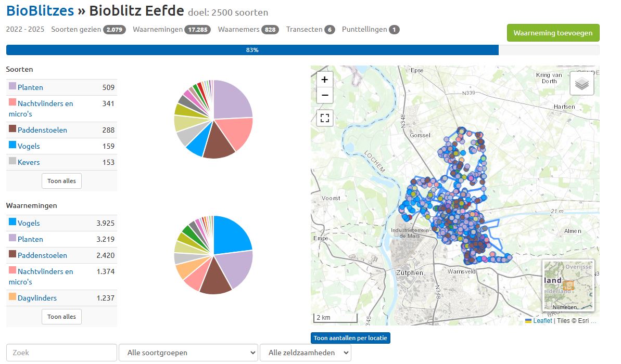The height and width of the screenshot is (364, 621).
Task: Select Dagvlinders in the Waarnemingen list
Action: click(37, 298)
